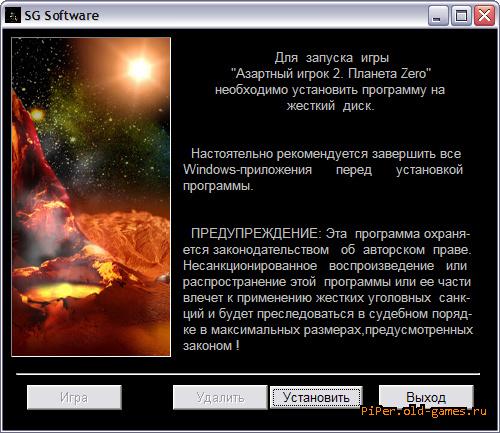This screenshot has width=500, height=433.
Task: Click the Установить button
Action: pyautogui.click(x=316, y=397)
